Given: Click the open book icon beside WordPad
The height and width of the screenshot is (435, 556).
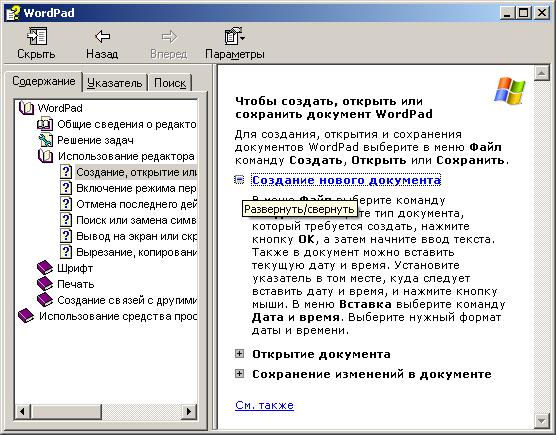Looking at the screenshot, I should (26, 108).
